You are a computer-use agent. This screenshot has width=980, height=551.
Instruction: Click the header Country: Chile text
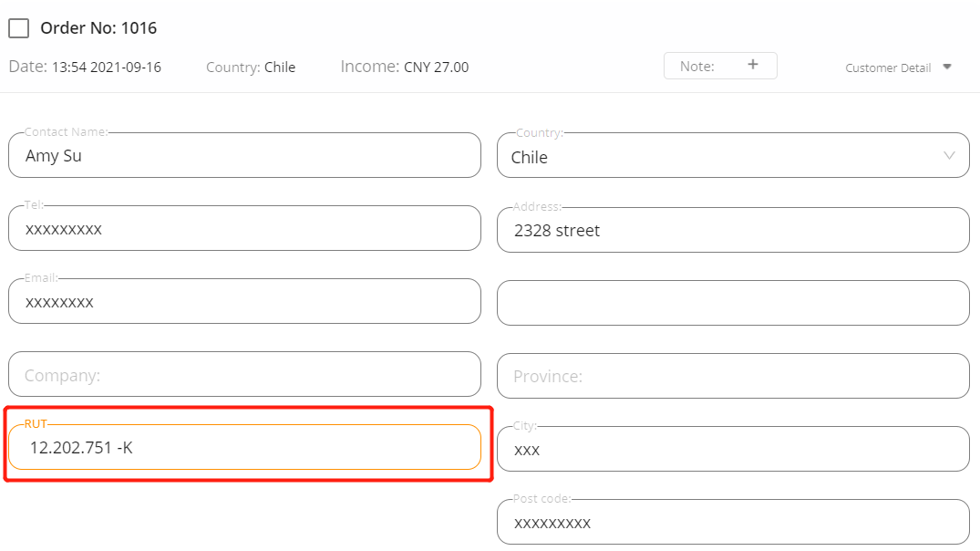click(251, 67)
